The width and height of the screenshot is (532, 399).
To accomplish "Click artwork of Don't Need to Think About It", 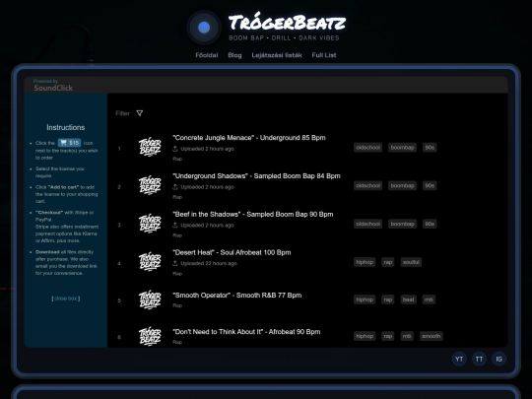I will point(150,336).
